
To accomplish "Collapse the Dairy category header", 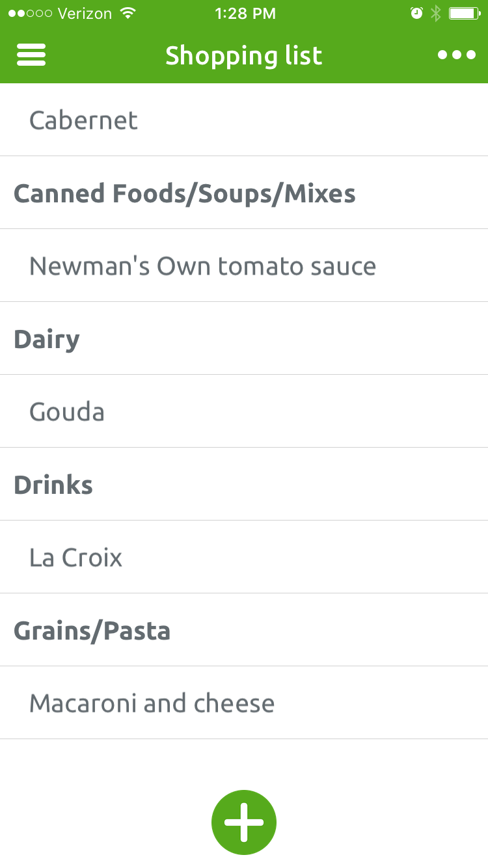I will (244, 338).
